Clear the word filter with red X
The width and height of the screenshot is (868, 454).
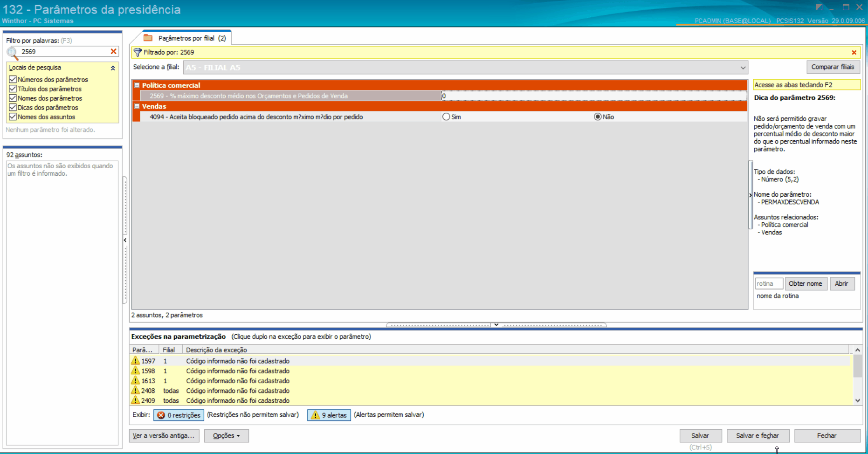(x=113, y=52)
